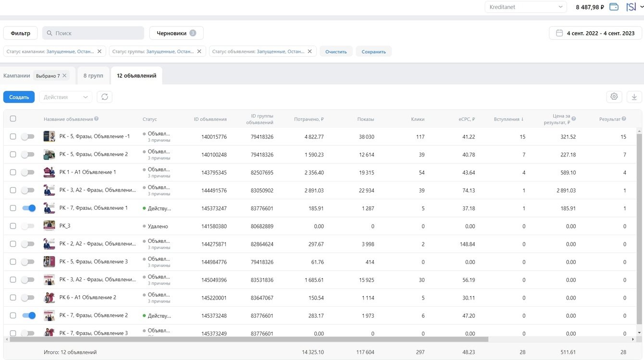The width and height of the screenshot is (644, 360).
Task: Switch to the 8 групп tab
Action: tap(93, 76)
